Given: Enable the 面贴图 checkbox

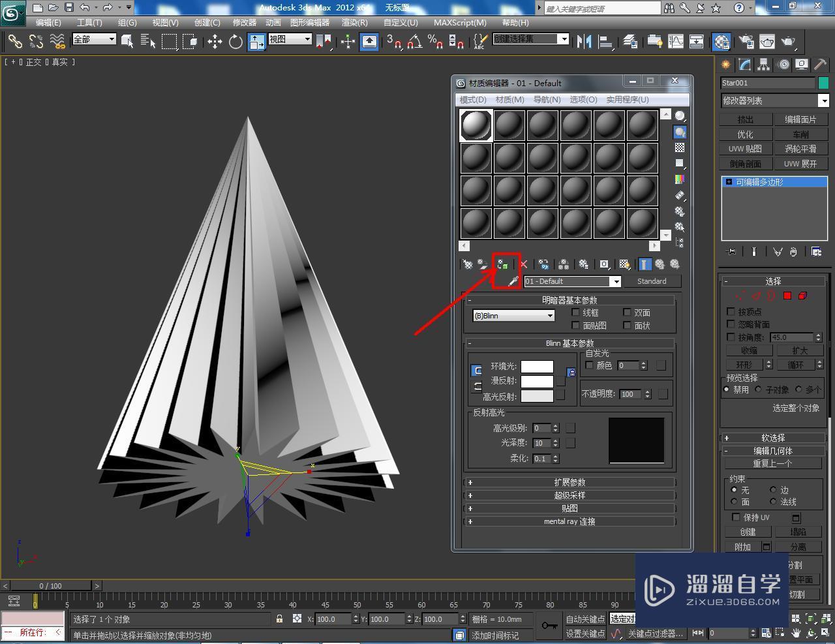Looking at the screenshot, I should click(x=575, y=325).
